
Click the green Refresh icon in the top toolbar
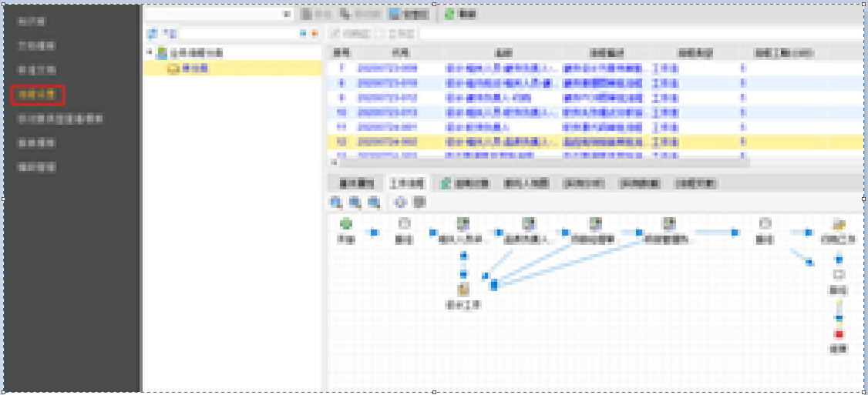(x=449, y=14)
